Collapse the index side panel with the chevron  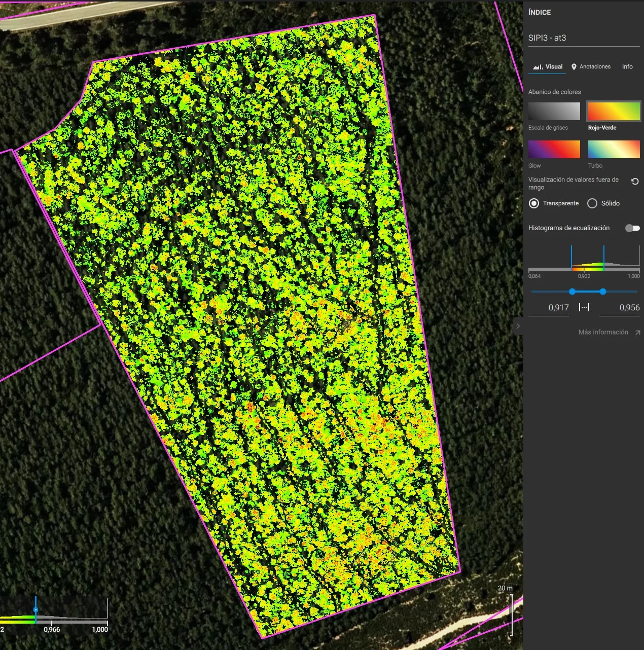(x=518, y=326)
